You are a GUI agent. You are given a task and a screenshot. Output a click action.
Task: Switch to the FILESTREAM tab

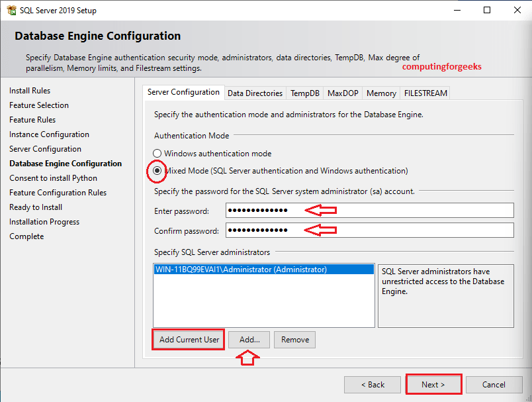click(x=424, y=93)
